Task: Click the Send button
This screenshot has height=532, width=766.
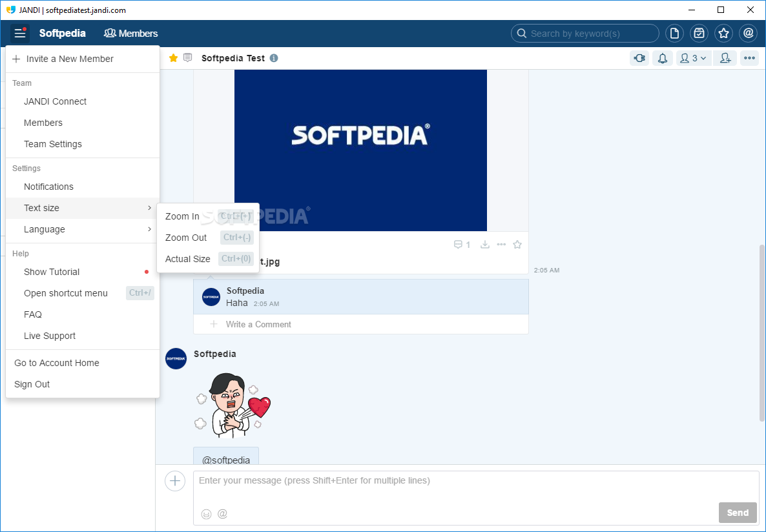Action: tap(737, 513)
